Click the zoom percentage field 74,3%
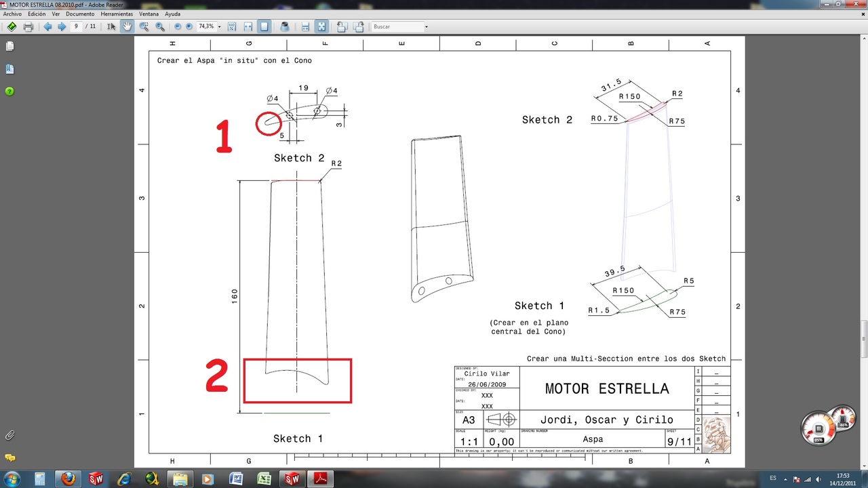 click(205, 26)
